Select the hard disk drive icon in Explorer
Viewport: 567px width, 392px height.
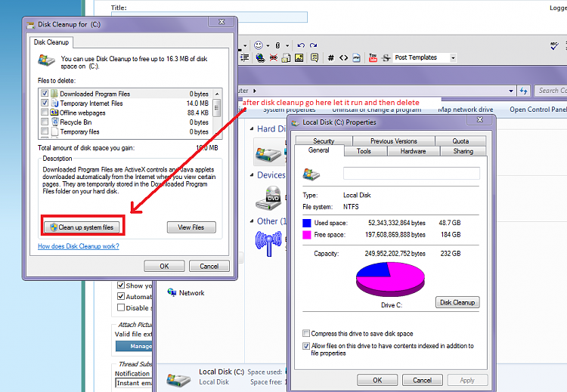[x=268, y=153]
